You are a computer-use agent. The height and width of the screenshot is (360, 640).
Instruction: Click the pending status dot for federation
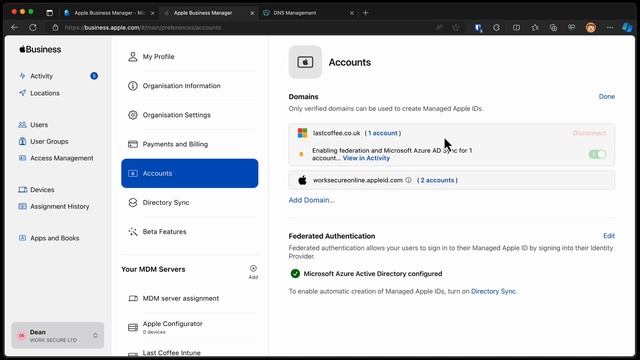(x=301, y=154)
